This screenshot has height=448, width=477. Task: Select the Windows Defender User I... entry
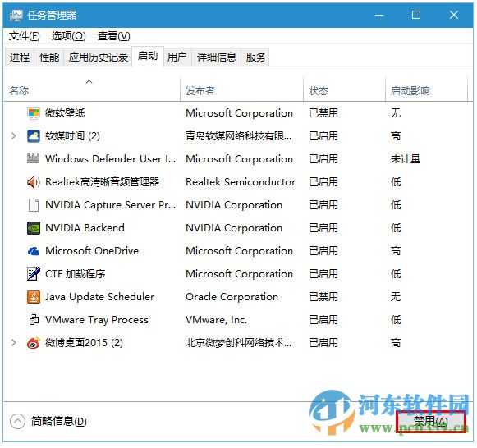click(111, 159)
